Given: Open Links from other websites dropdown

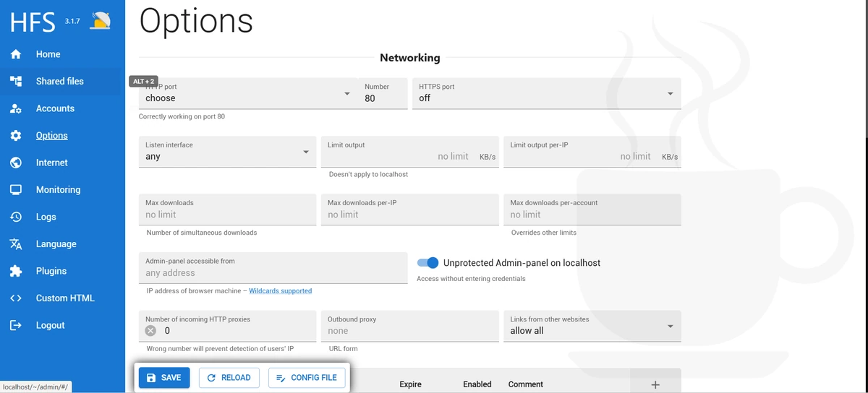Looking at the screenshot, I should click(x=592, y=326).
